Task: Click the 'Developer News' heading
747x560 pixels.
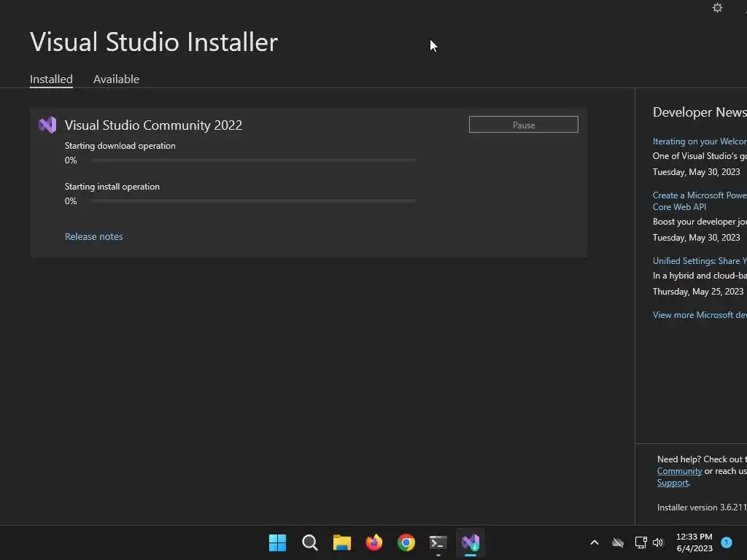Action: pos(700,112)
